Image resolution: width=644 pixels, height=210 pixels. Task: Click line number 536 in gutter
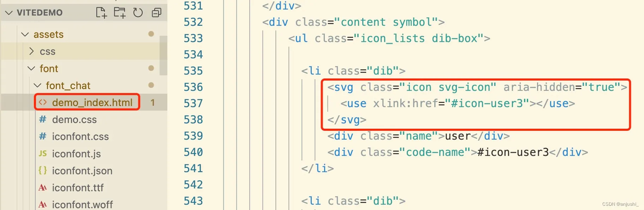[193, 87]
